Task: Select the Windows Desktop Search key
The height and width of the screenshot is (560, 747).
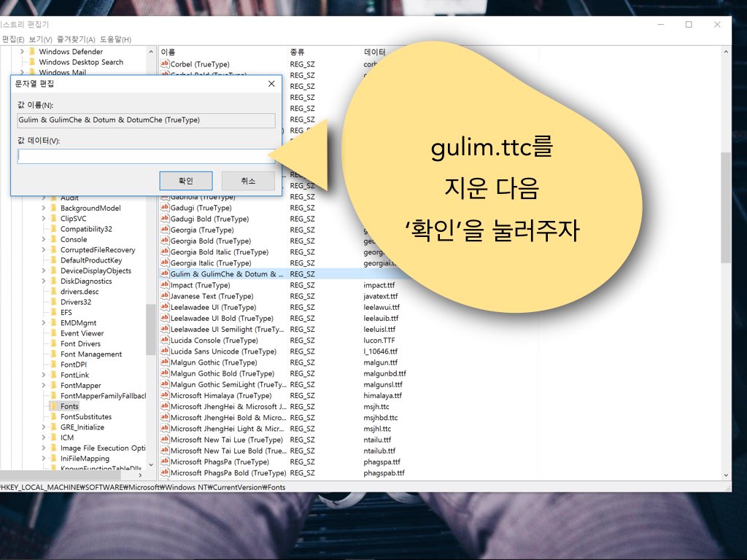Action: click(81, 62)
